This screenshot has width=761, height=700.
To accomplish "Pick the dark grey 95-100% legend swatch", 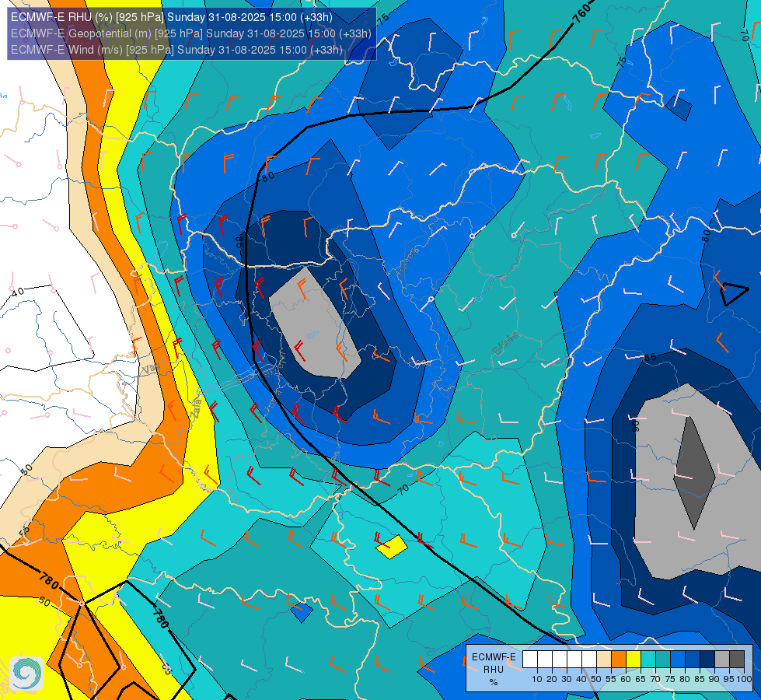I will pos(737,660).
